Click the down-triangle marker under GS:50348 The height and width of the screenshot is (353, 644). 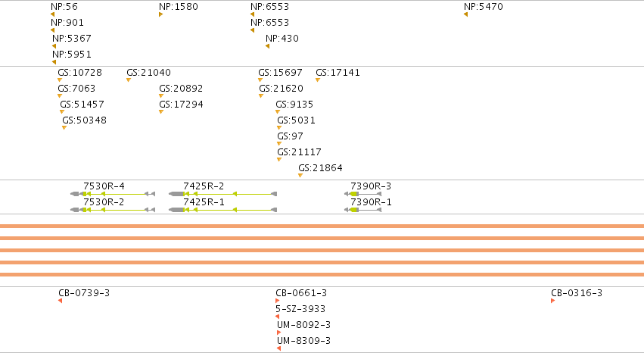pos(64,128)
